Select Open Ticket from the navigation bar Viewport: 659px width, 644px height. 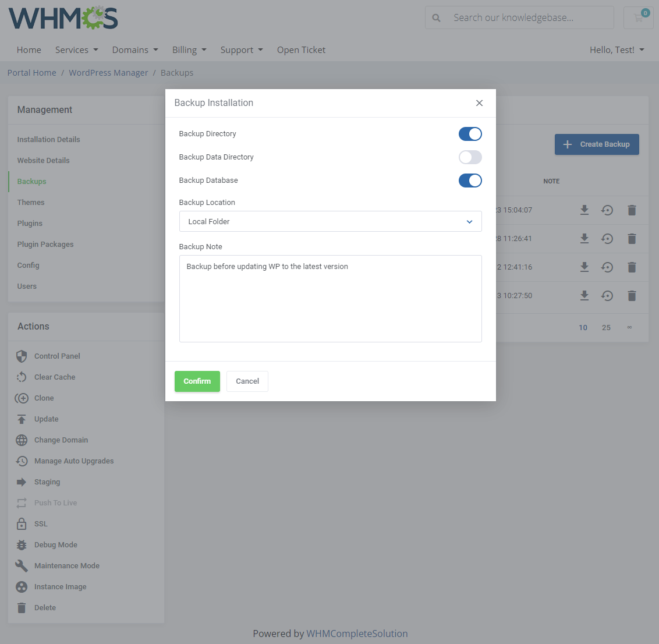click(301, 49)
